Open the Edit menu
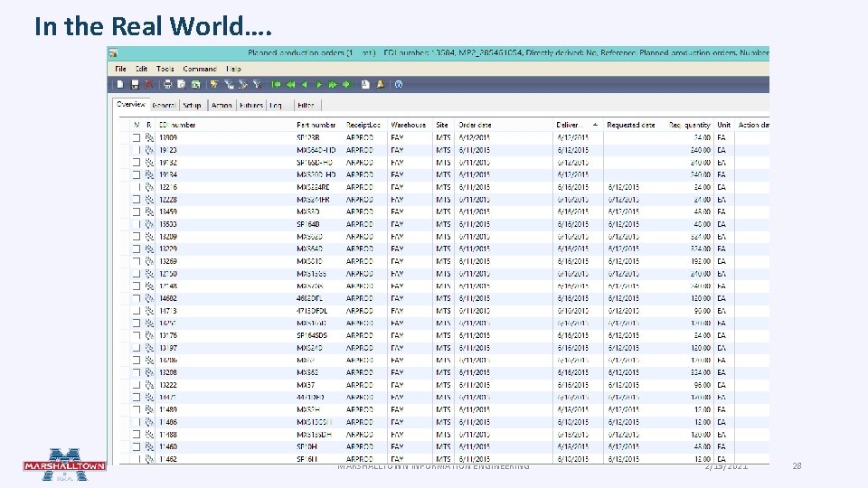868x488 pixels. [x=142, y=70]
